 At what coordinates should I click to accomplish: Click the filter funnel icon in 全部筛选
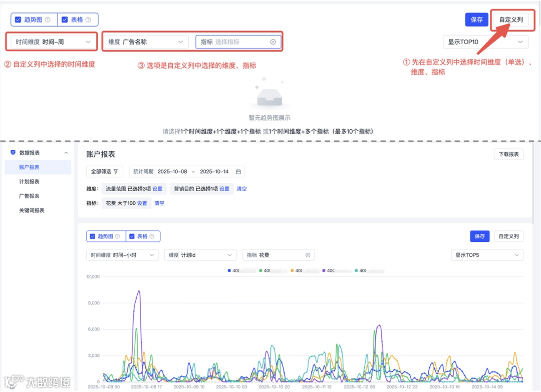(116, 171)
